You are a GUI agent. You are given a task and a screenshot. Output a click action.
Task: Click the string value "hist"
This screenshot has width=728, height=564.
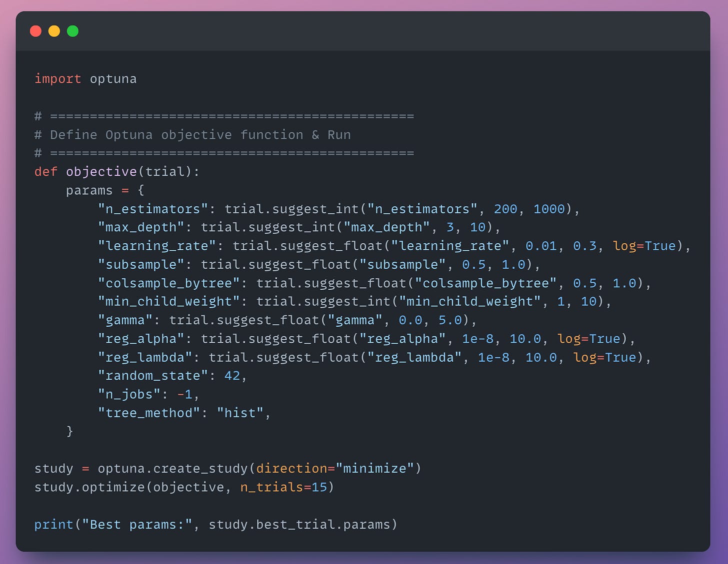(x=240, y=413)
